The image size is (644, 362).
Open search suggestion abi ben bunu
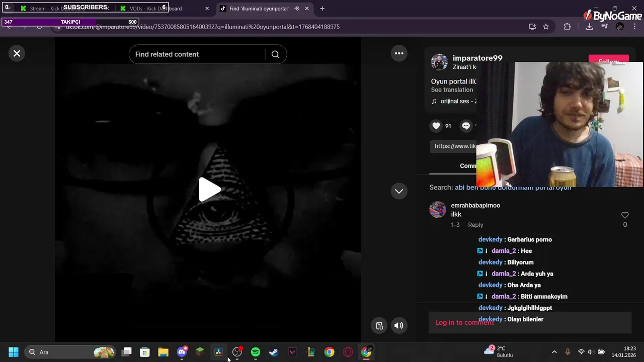pyautogui.click(x=513, y=187)
